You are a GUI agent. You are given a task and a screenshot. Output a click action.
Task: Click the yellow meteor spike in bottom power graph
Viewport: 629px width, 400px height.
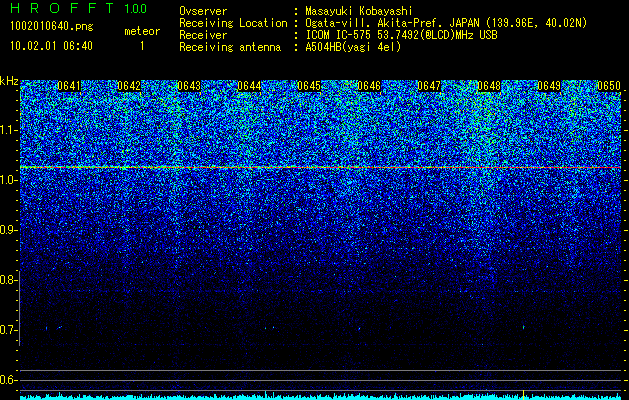point(523,393)
